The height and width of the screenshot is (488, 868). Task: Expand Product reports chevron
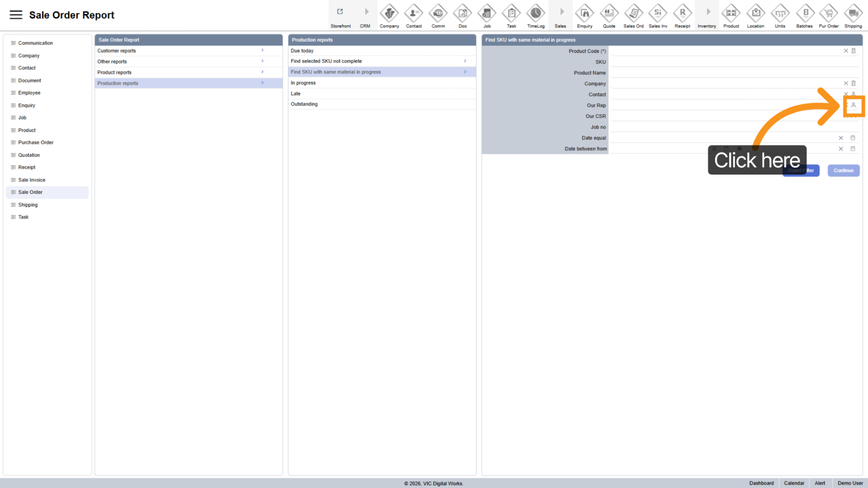tap(262, 72)
